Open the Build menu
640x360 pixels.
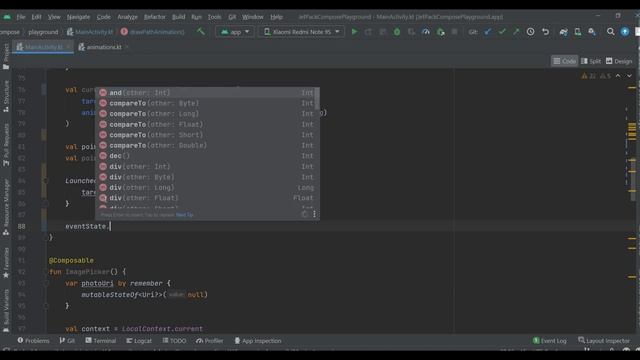[x=178, y=17]
